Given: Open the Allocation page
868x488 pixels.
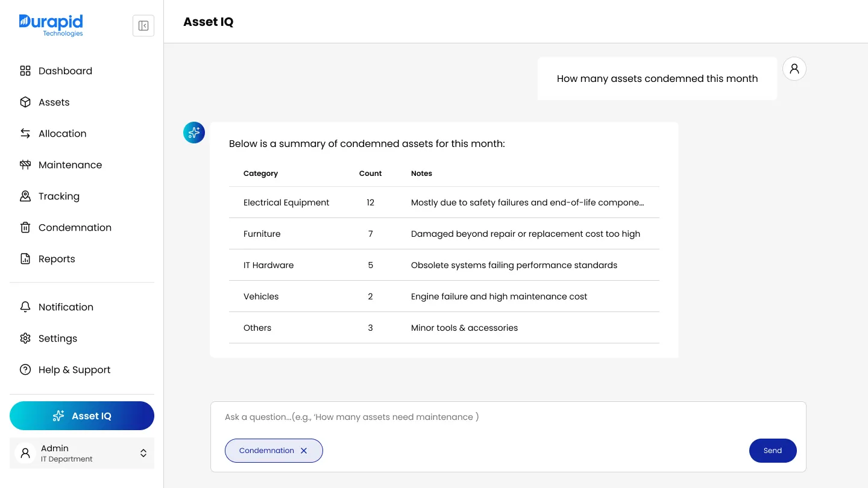Looking at the screenshot, I should 62,133.
